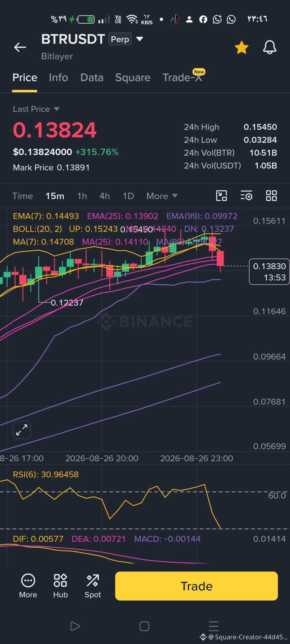This screenshot has width=290, height=644.
Task: Click the EMA(25) indicator value
Action: click(122, 216)
